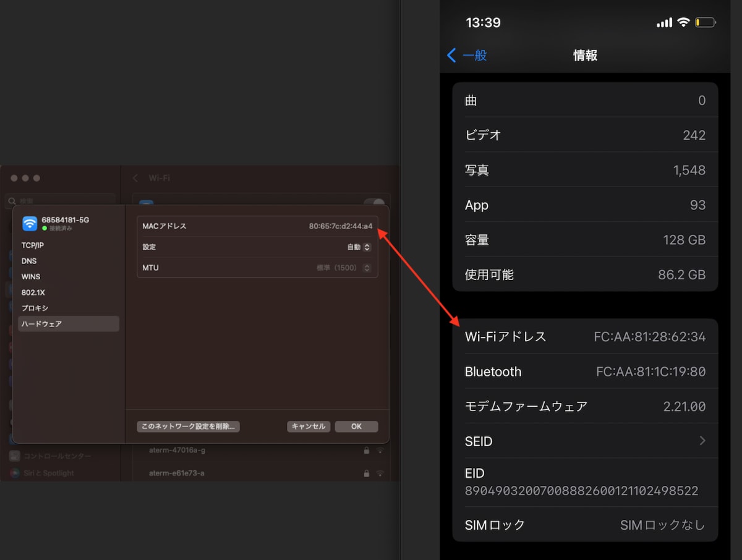
Task: Tap the iPhone status bar Wi-Fi icon
Action: click(x=683, y=22)
